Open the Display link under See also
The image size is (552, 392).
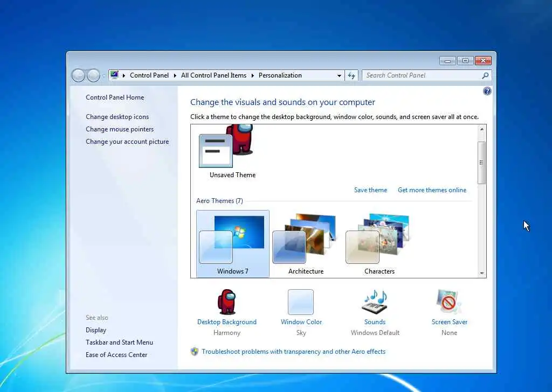pos(96,330)
